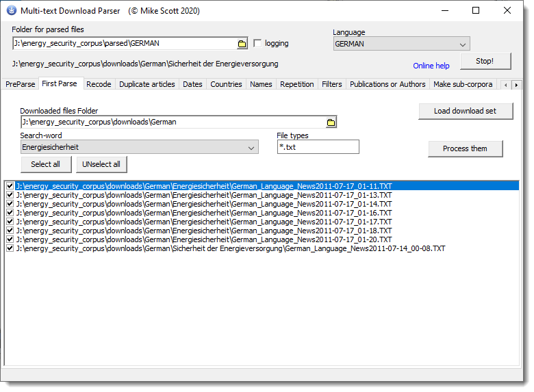Click the app icon in title bar

pos(12,11)
